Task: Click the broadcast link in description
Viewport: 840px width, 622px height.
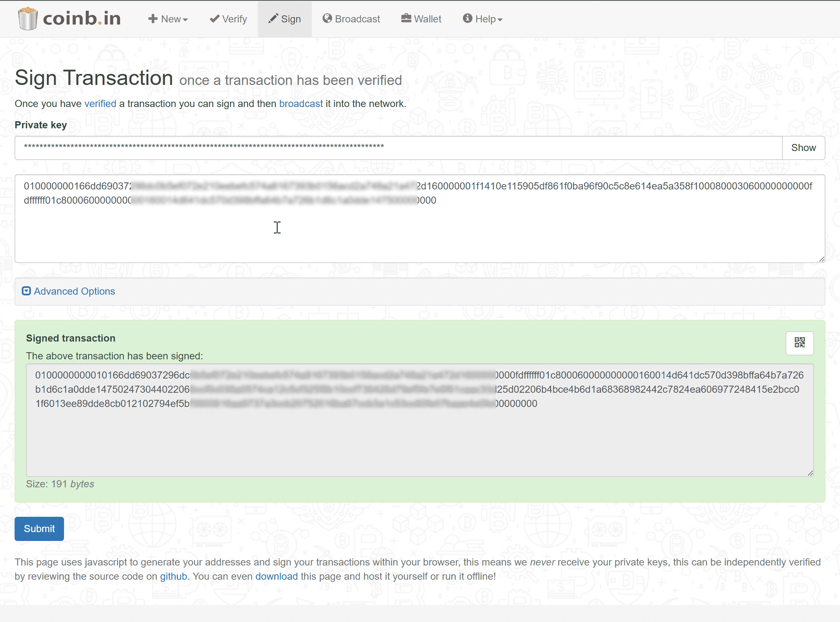Action: [x=301, y=103]
